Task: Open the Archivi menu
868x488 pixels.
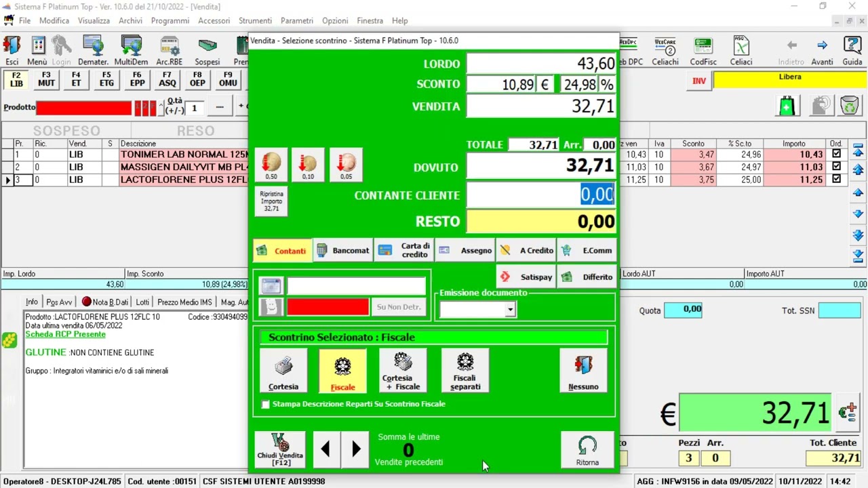Action: [130, 21]
